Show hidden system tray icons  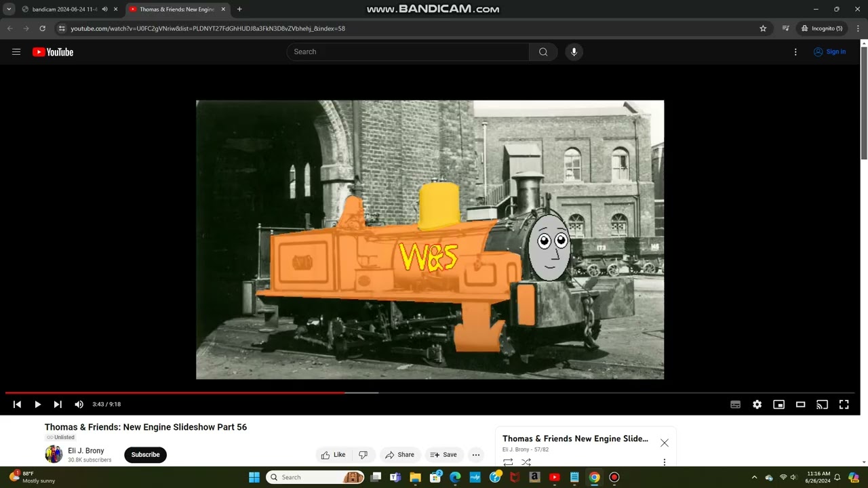pos(754,477)
